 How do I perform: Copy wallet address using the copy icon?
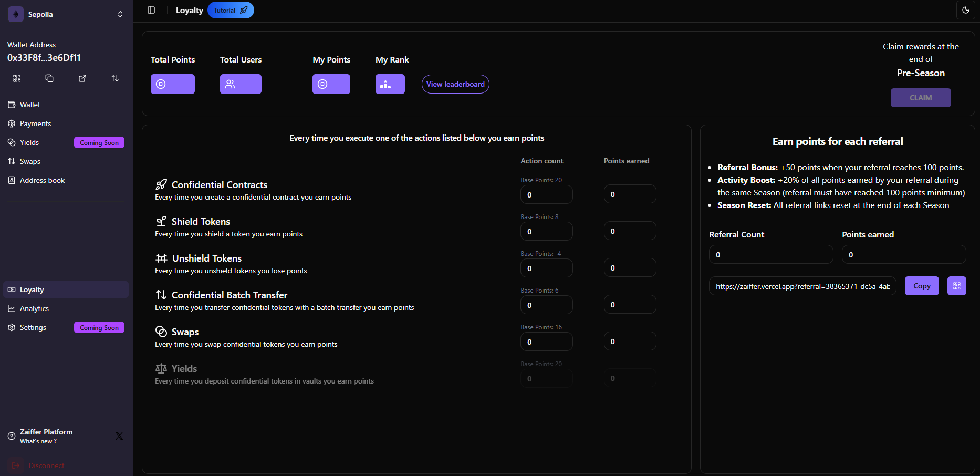tap(49, 78)
